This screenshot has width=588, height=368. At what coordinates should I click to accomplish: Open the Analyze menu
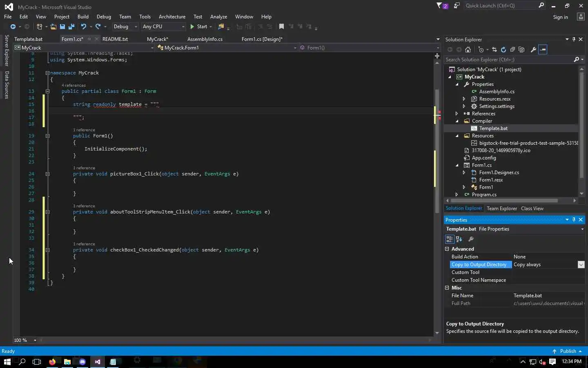(x=218, y=17)
